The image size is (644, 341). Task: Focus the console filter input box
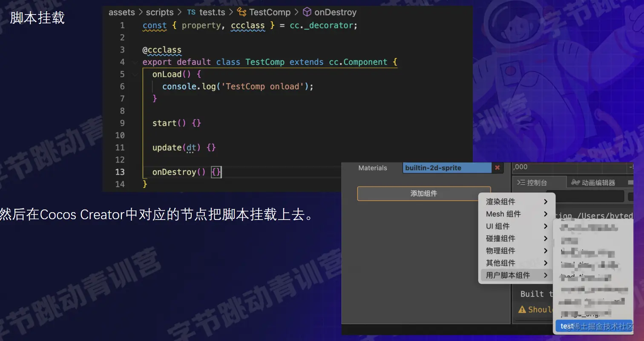point(585,196)
